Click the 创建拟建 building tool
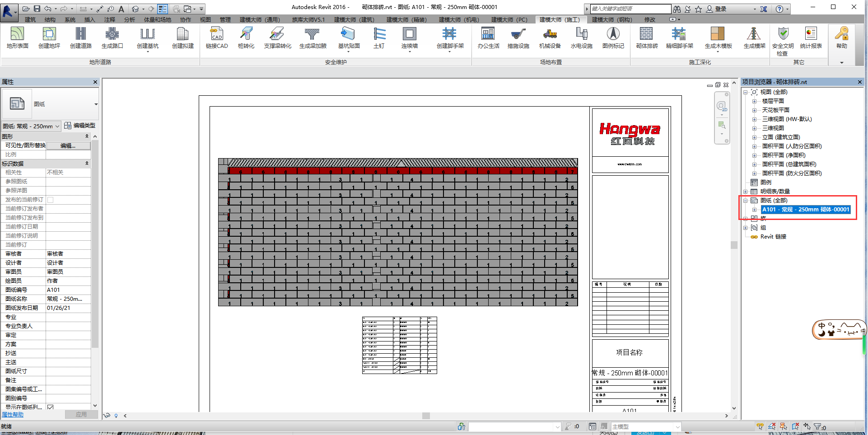The width and height of the screenshot is (868, 435). coord(183,38)
